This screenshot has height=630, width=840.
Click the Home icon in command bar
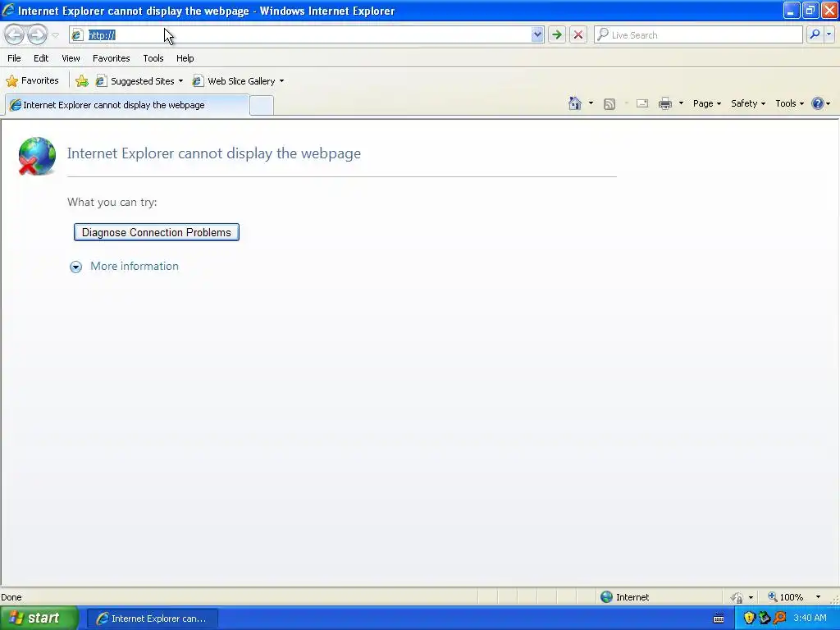pyautogui.click(x=575, y=103)
